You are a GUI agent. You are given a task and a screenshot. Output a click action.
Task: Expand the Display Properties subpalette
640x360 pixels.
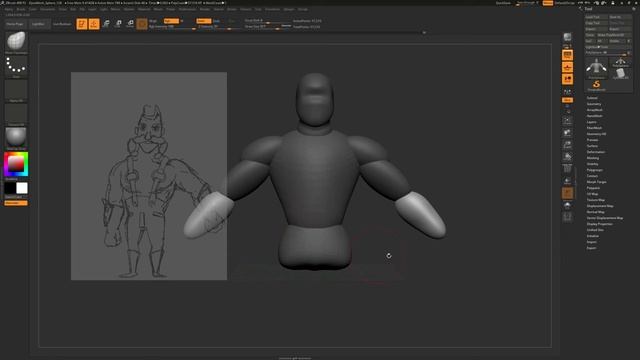pyautogui.click(x=599, y=224)
